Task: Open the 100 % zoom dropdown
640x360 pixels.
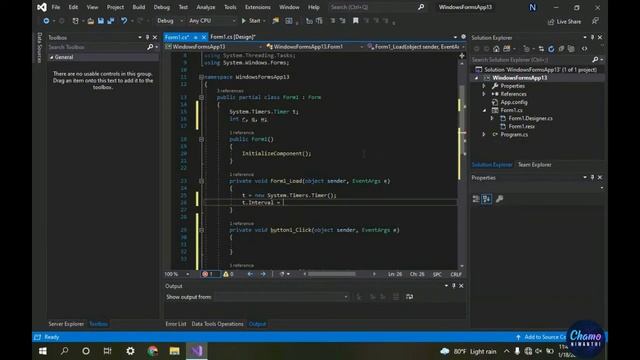Action: click(x=177, y=274)
